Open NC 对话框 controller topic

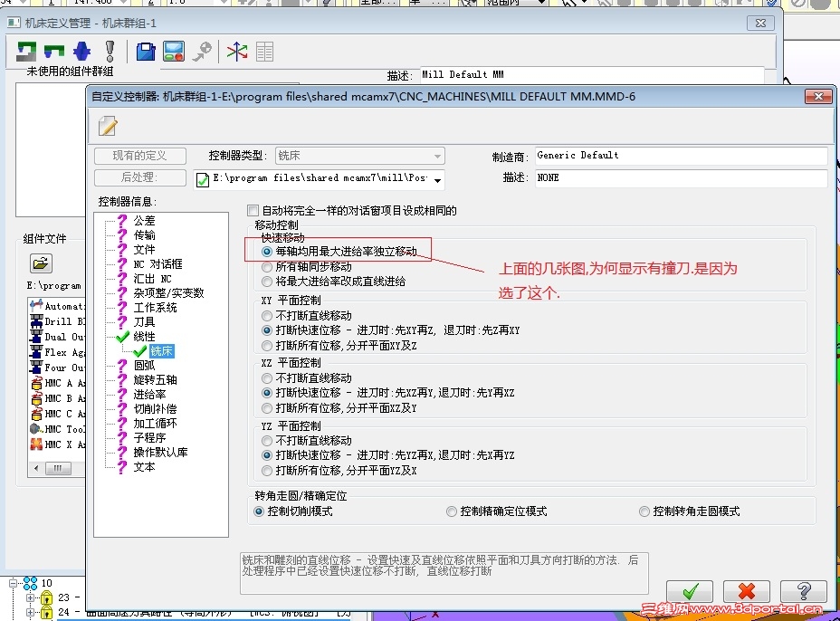(157, 263)
